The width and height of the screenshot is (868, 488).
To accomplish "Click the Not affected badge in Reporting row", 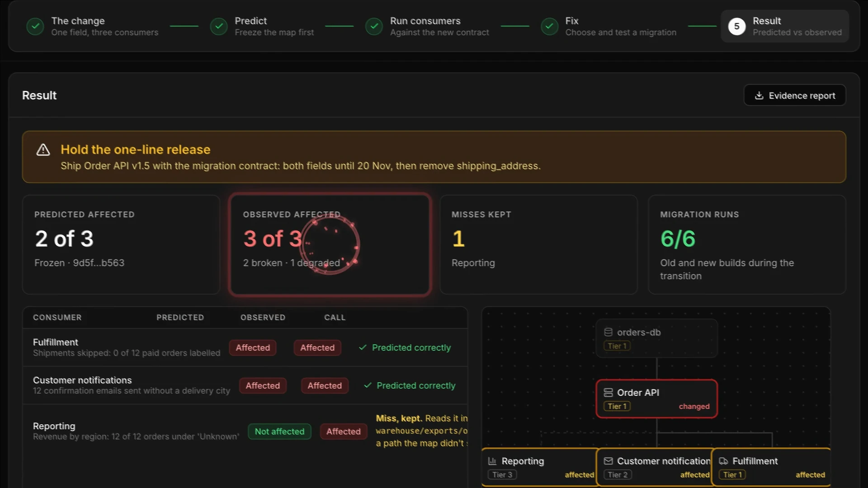I will click(279, 432).
